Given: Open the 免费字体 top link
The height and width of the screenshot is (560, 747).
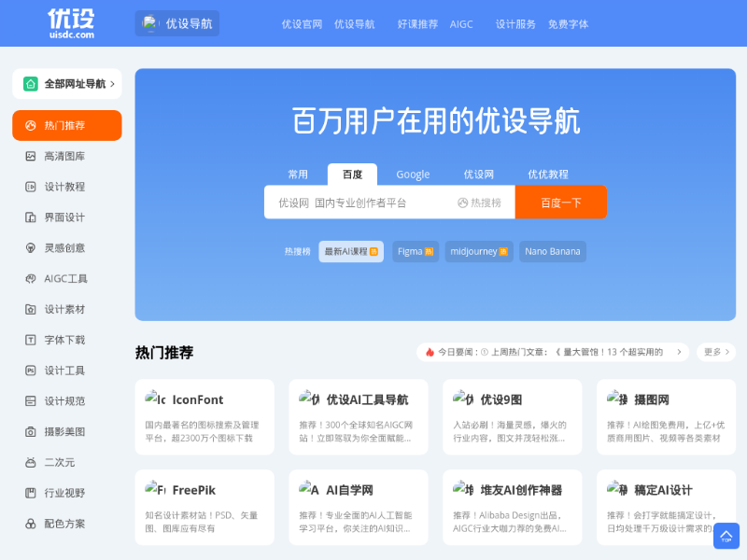Looking at the screenshot, I should click(x=568, y=24).
